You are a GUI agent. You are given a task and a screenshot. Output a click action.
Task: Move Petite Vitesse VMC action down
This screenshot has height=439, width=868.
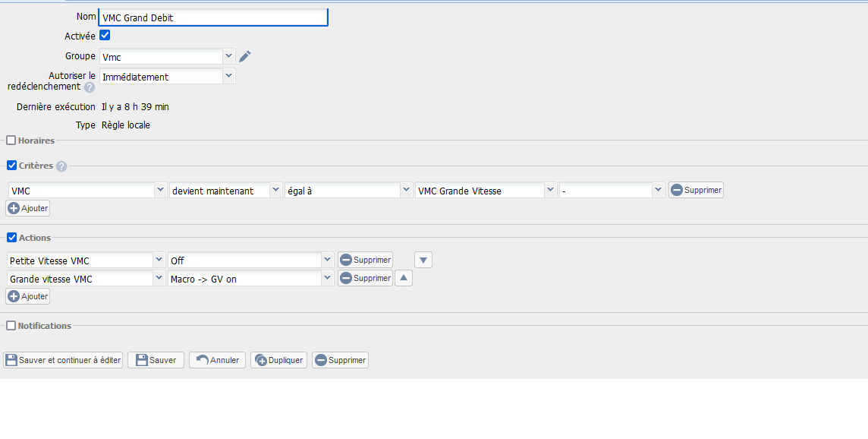point(424,261)
